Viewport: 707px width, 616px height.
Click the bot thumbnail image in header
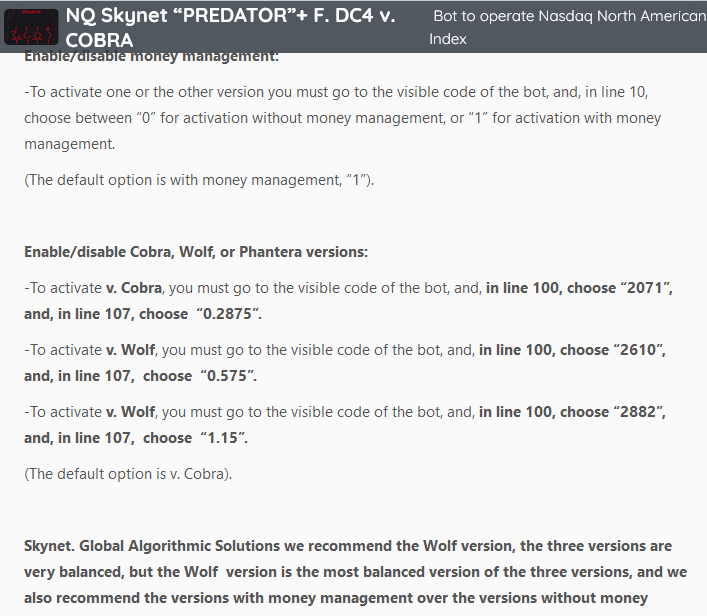(31, 27)
